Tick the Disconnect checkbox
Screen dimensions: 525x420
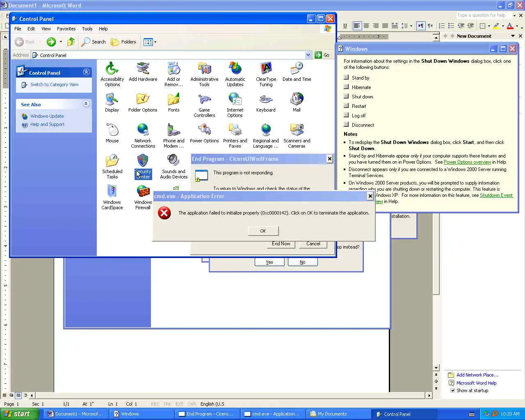tap(346, 124)
